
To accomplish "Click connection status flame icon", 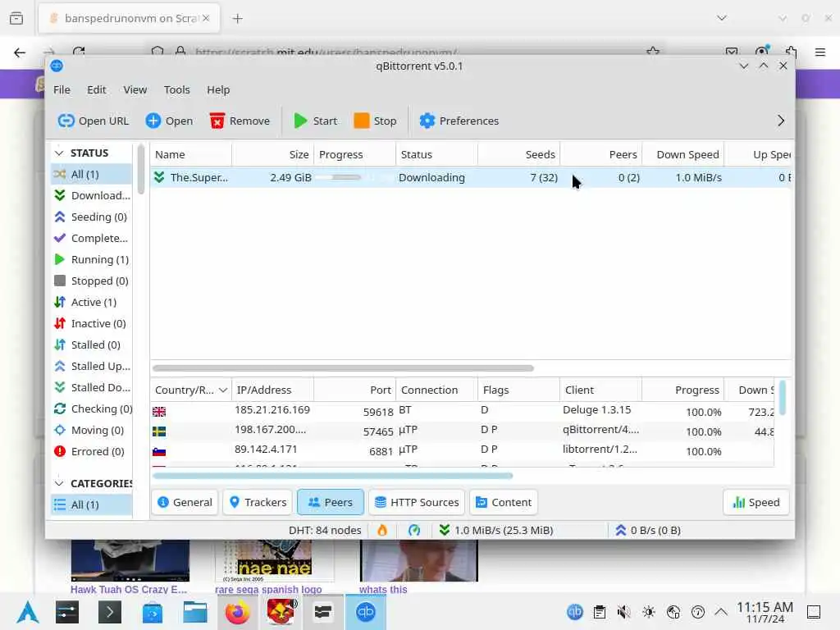I will coord(382,531).
